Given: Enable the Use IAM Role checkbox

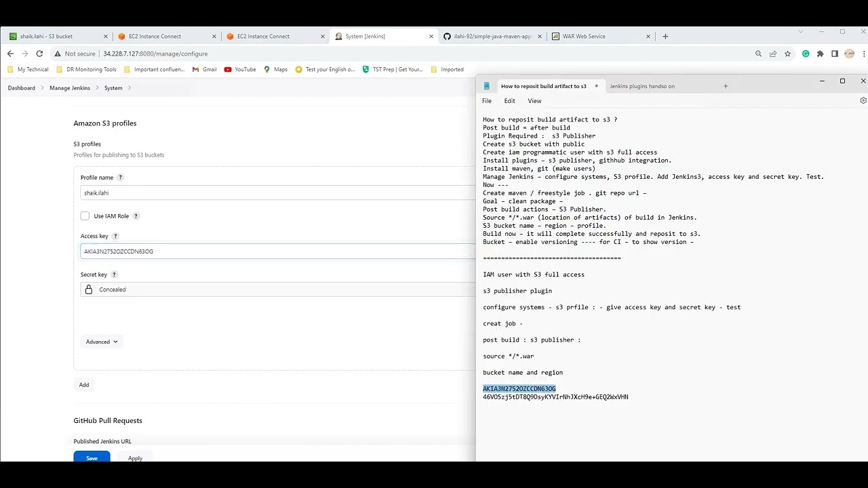Looking at the screenshot, I should (85, 216).
